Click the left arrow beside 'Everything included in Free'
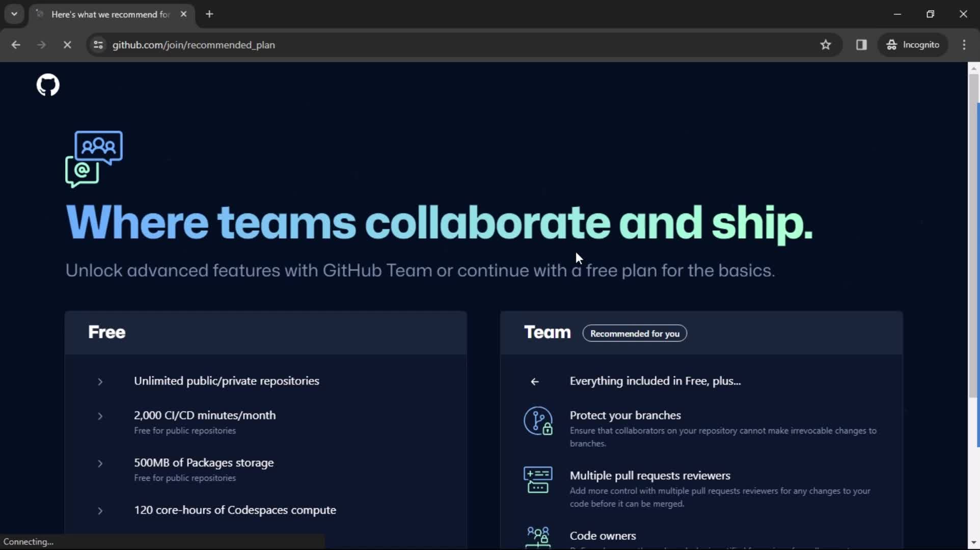Screen dimensions: 980x550 [x=535, y=381]
